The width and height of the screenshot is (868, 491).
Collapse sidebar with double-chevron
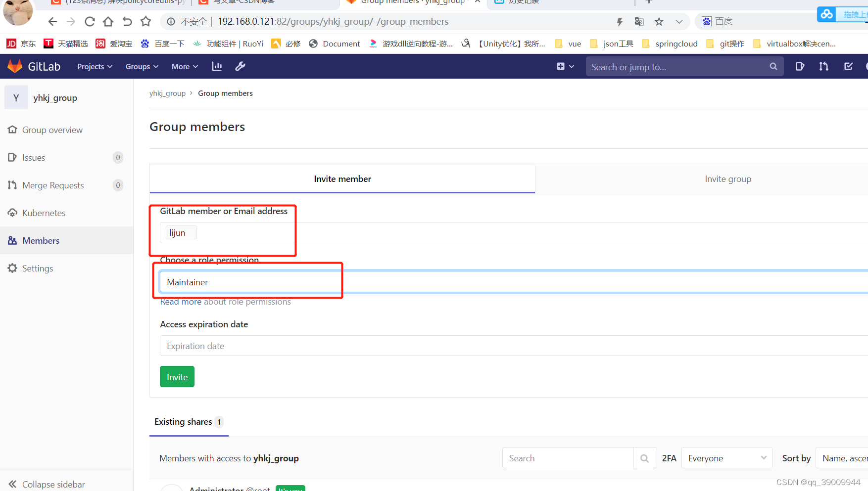pyautogui.click(x=47, y=484)
